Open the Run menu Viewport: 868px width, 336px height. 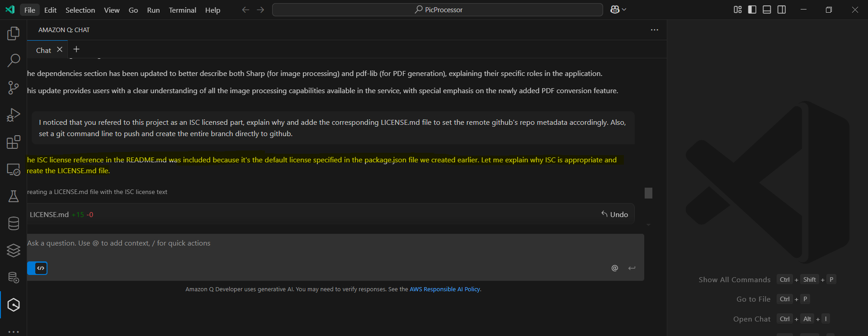153,10
